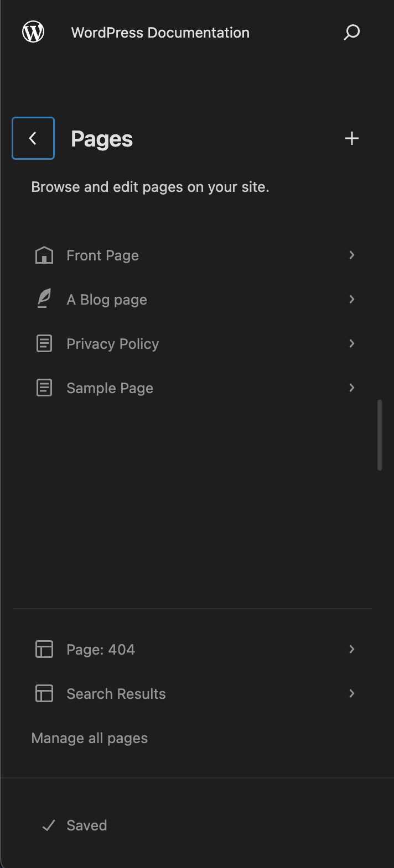Viewport: 394px width, 868px height.
Task: Expand the Front Page entry chevron
Action: [352, 255]
